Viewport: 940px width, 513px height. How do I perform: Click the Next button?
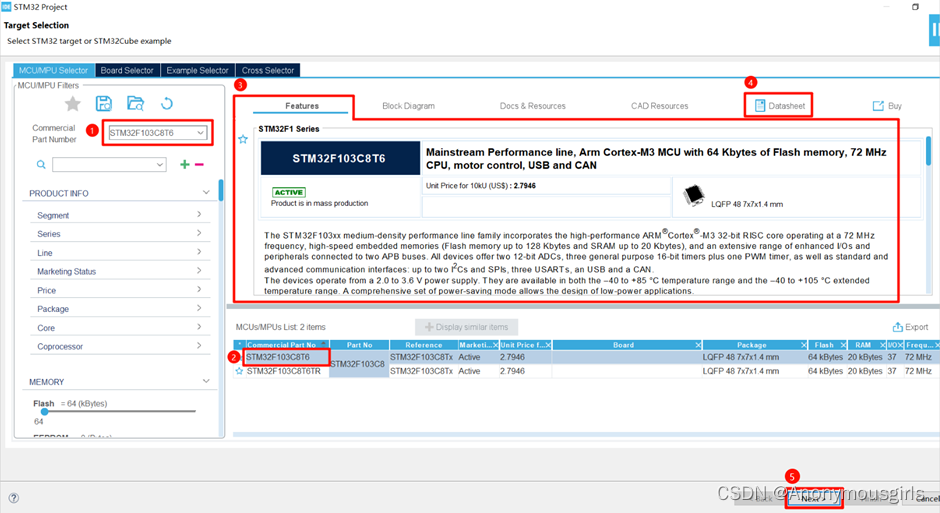click(x=814, y=498)
